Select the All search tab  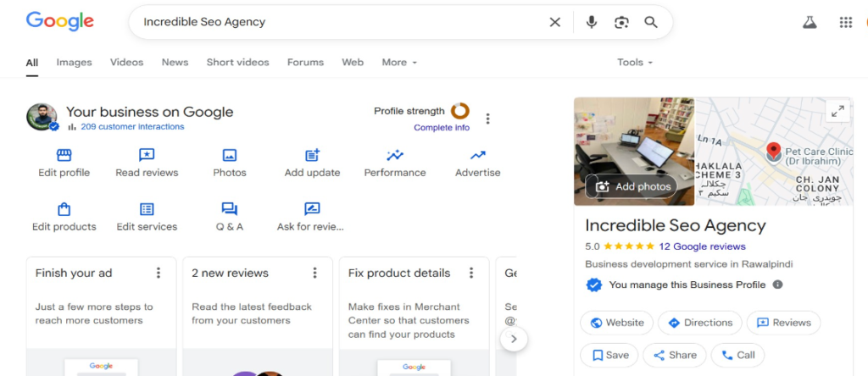point(32,63)
